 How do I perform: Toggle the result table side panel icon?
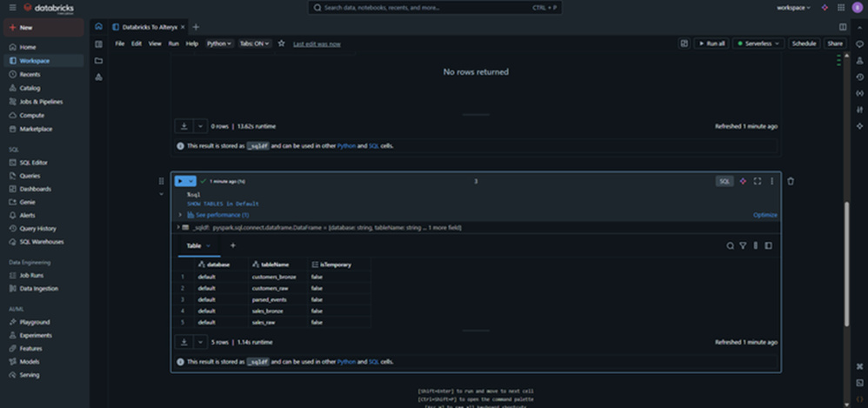point(768,246)
